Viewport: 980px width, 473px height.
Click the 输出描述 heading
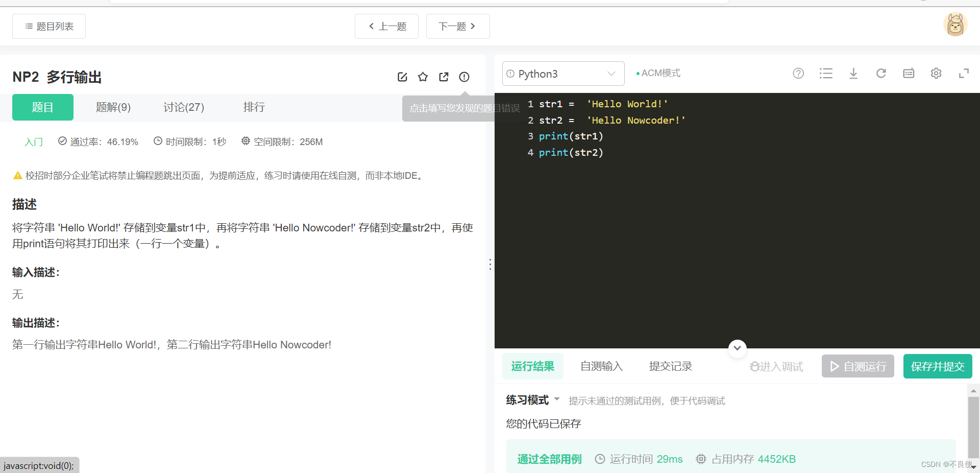click(36, 323)
